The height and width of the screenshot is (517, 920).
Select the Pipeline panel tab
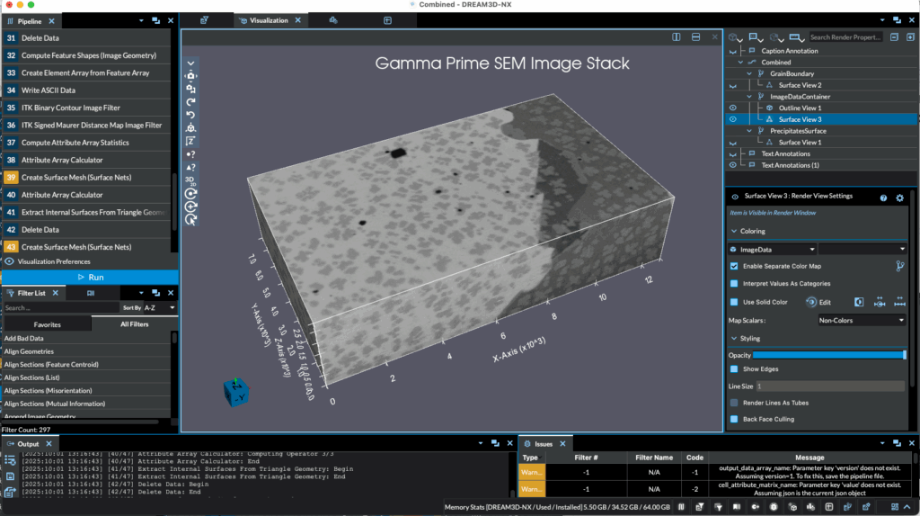pyautogui.click(x=29, y=21)
